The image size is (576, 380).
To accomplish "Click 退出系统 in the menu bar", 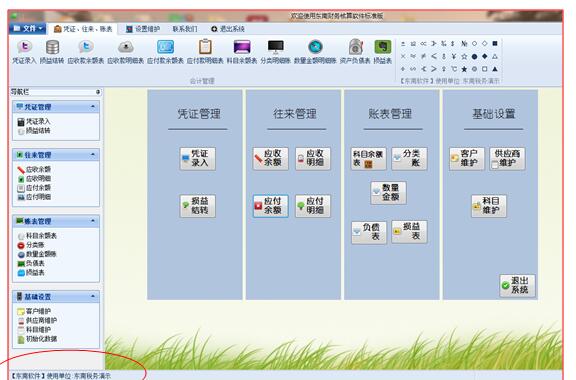I will tap(228, 29).
